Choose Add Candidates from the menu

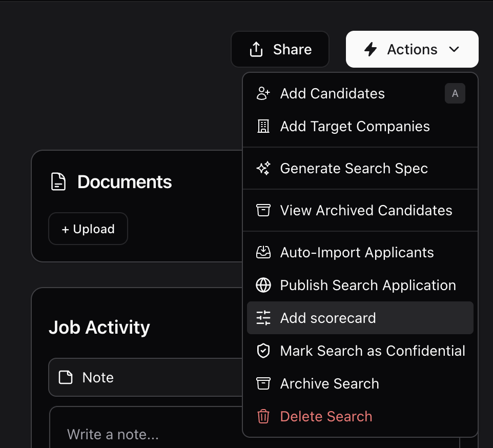[x=360, y=93]
